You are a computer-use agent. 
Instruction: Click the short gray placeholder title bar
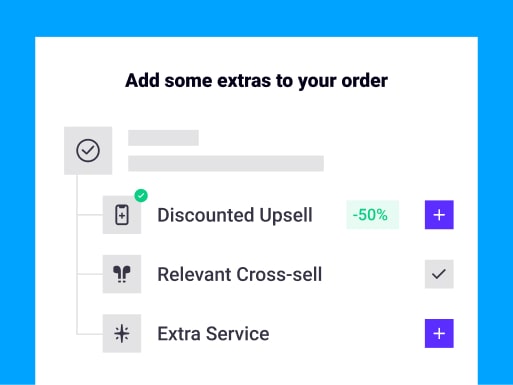pyautogui.click(x=163, y=138)
